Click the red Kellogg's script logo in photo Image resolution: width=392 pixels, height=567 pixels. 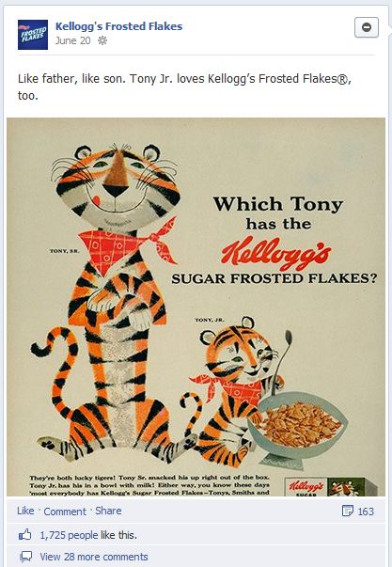tap(275, 253)
